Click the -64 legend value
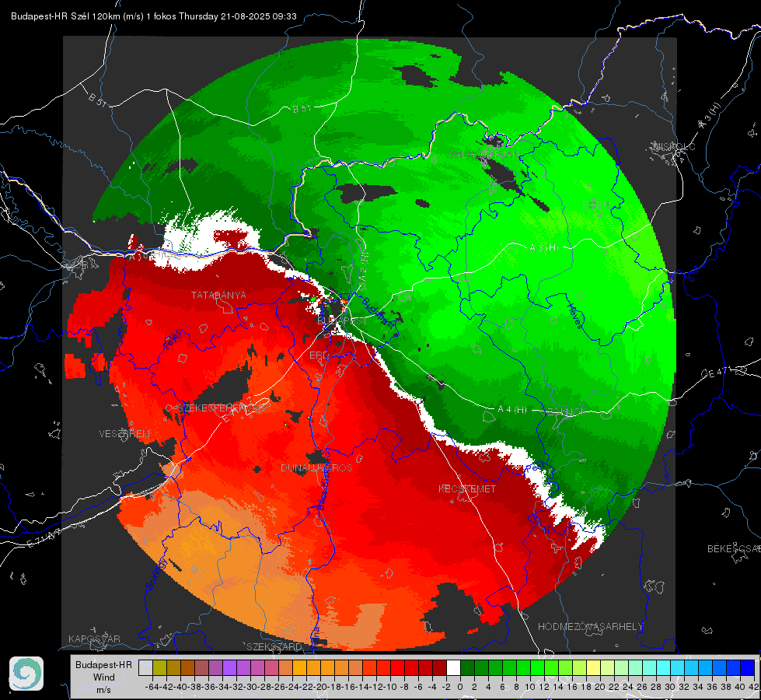This screenshot has height=700, width=761. (x=152, y=687)
